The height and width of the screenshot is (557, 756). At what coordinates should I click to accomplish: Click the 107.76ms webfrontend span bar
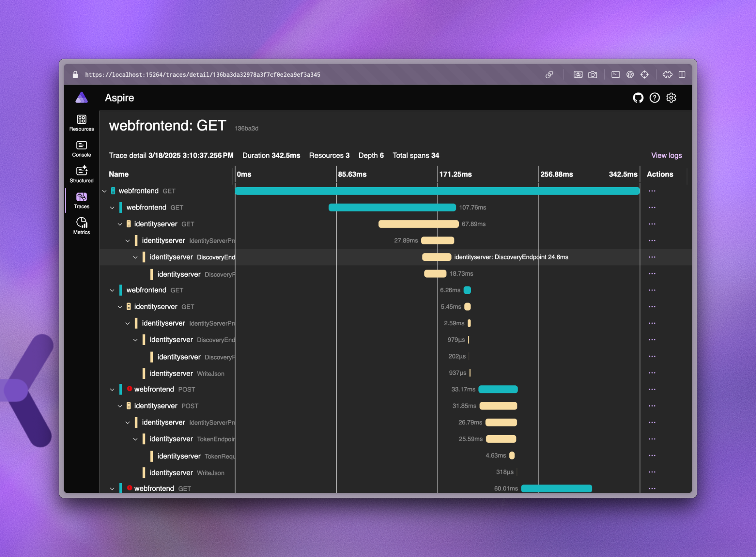click(x=392, y=208)
